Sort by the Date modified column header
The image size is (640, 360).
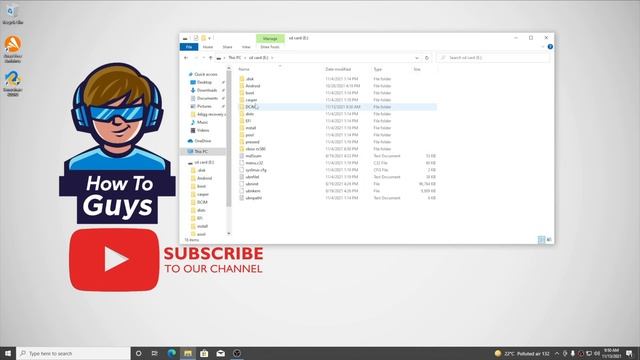[338, 69]
